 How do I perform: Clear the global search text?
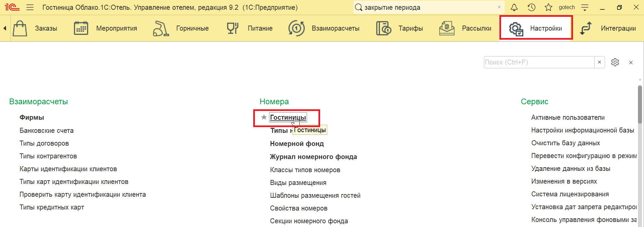click(x=499, y=7)
